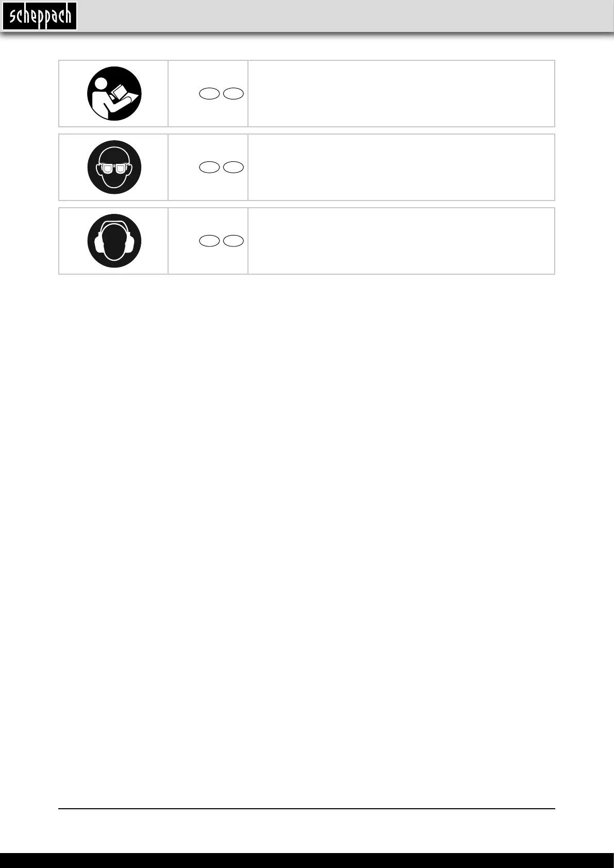The height and width of the screenshot is (868, 614).
Task: Click the right oval beside the ear-protection icon
Action: tap(234, 241)
